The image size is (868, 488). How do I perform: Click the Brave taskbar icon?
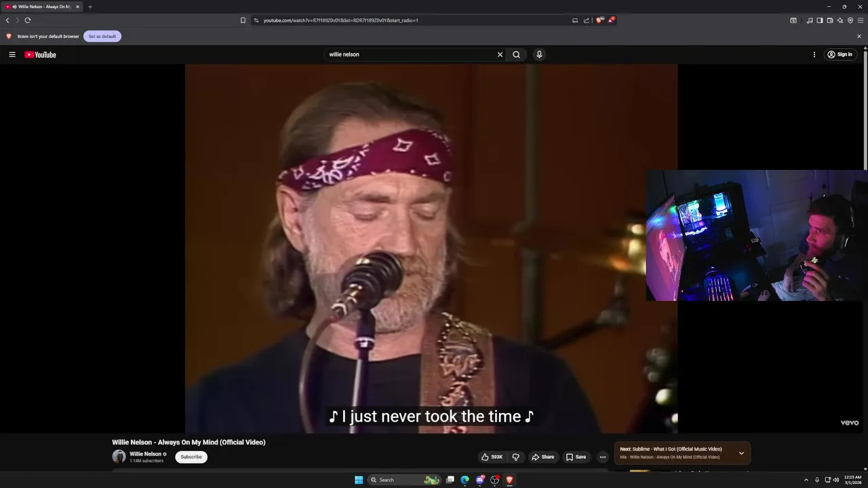click(x=509, y=480)
